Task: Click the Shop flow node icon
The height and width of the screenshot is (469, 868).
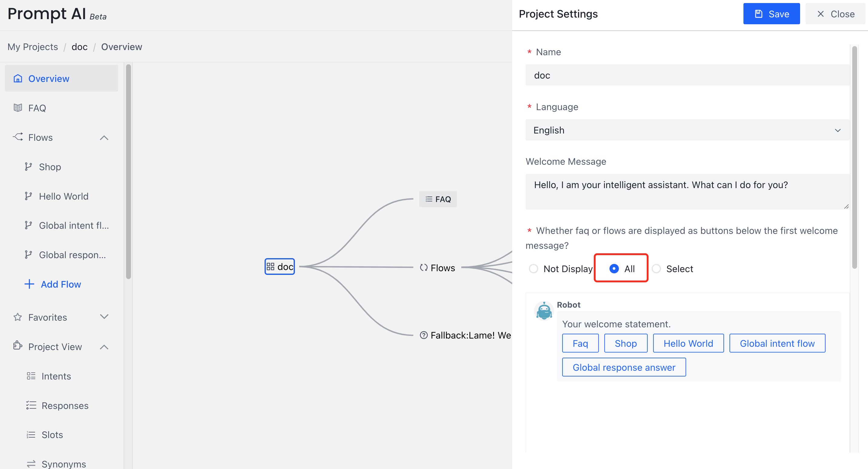Action: coord(28,166)
